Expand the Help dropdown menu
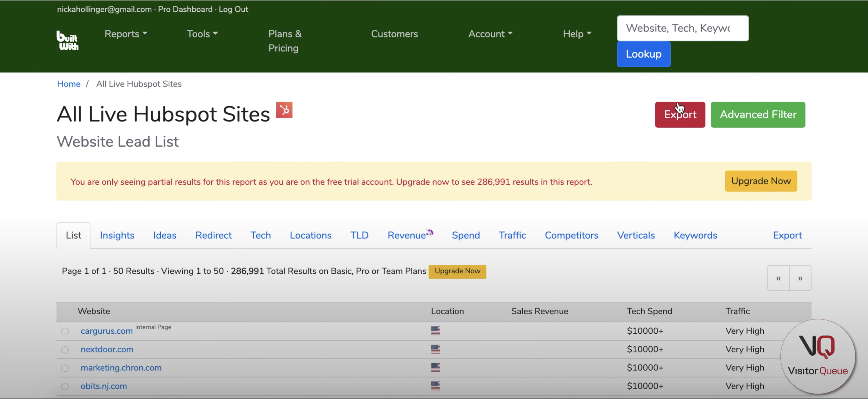Viewport: 868px width, 399px height. point(577,34)
